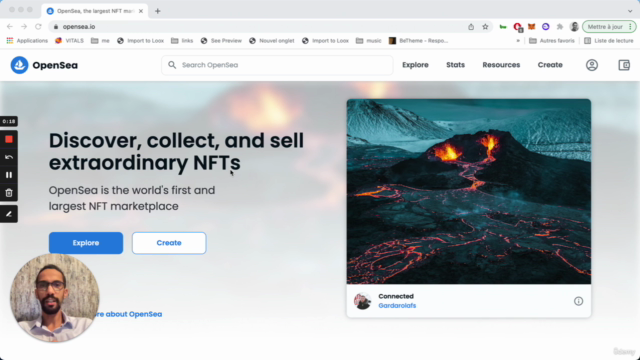
Task: Click the share icon in address bar
Action: [471, 27]
